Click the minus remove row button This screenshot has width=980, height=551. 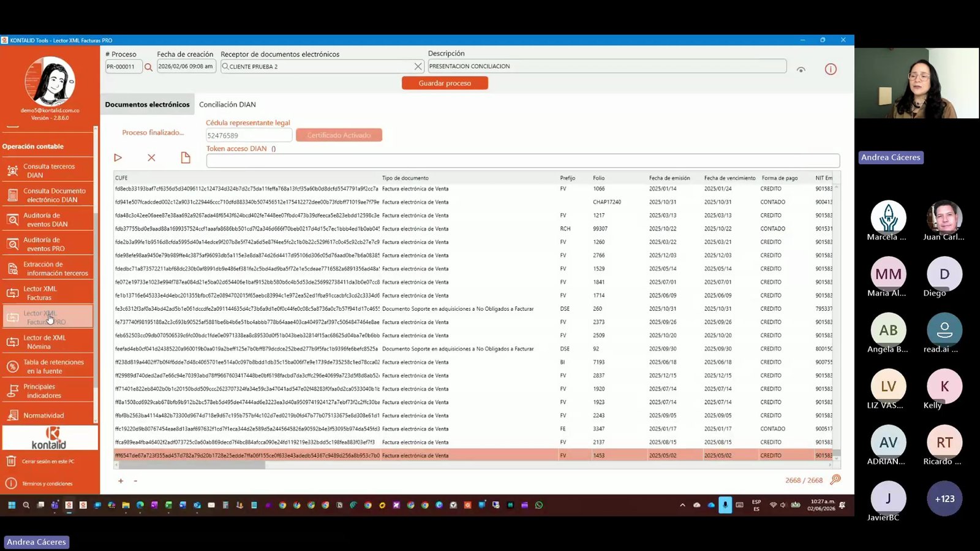point(135,481)
